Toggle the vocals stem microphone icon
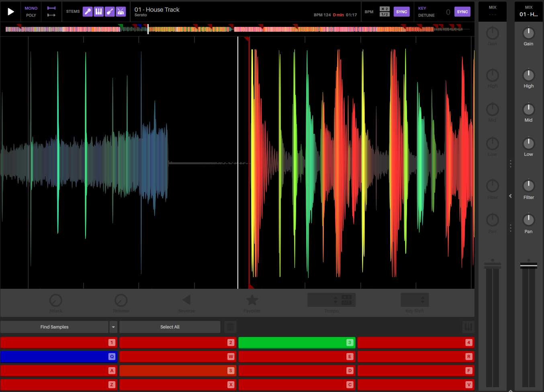This screenshot has width=544, height=392. point(88,12)
